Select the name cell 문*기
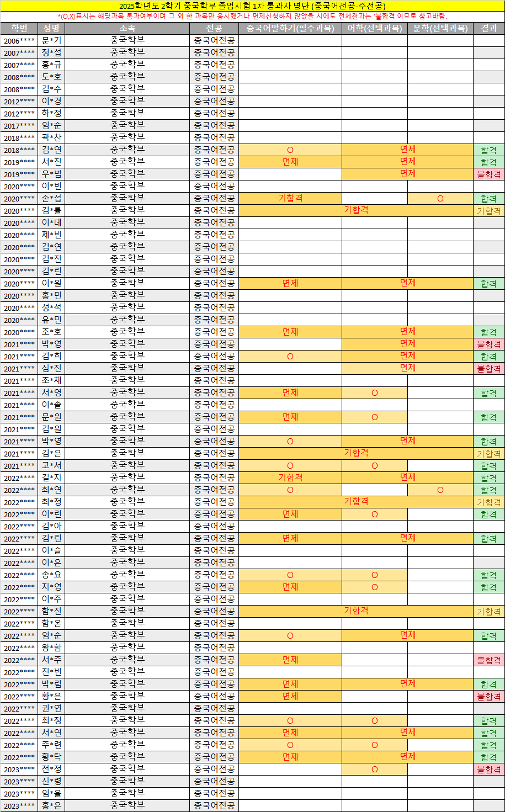Viewport: 505px width, 812px height. [x=51, y=40]
